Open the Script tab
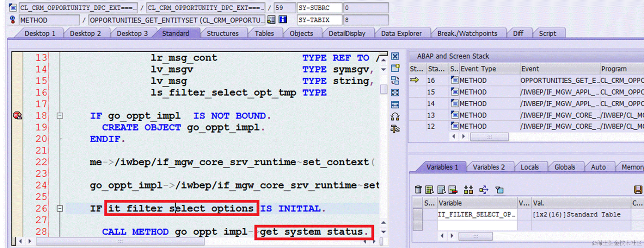The image size is (644, 248). (548, 33)
